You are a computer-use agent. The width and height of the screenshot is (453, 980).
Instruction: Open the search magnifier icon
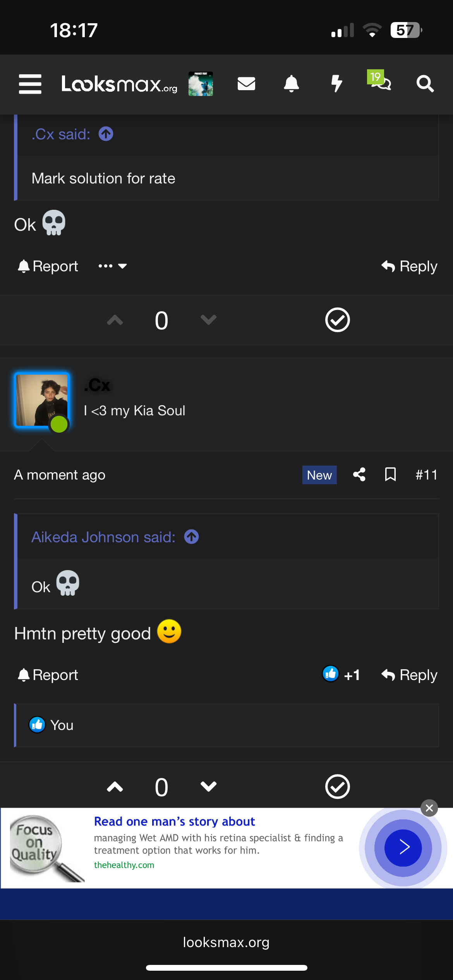425,84
